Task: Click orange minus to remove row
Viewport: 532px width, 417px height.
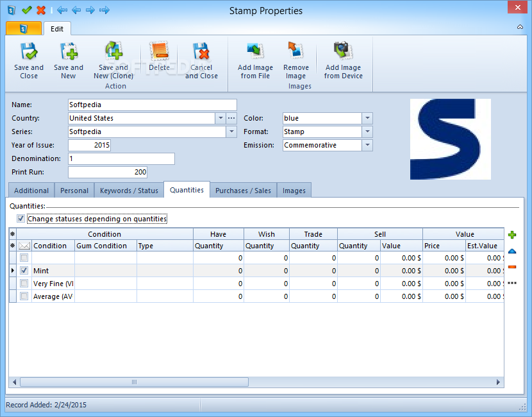Action: pyautogui.click(x=512, y=267)
